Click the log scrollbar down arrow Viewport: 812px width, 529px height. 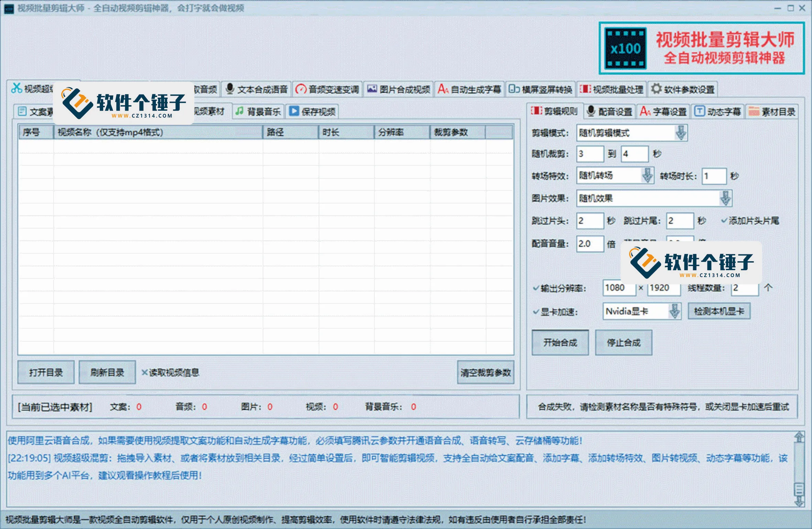click(x=799, y=501)
